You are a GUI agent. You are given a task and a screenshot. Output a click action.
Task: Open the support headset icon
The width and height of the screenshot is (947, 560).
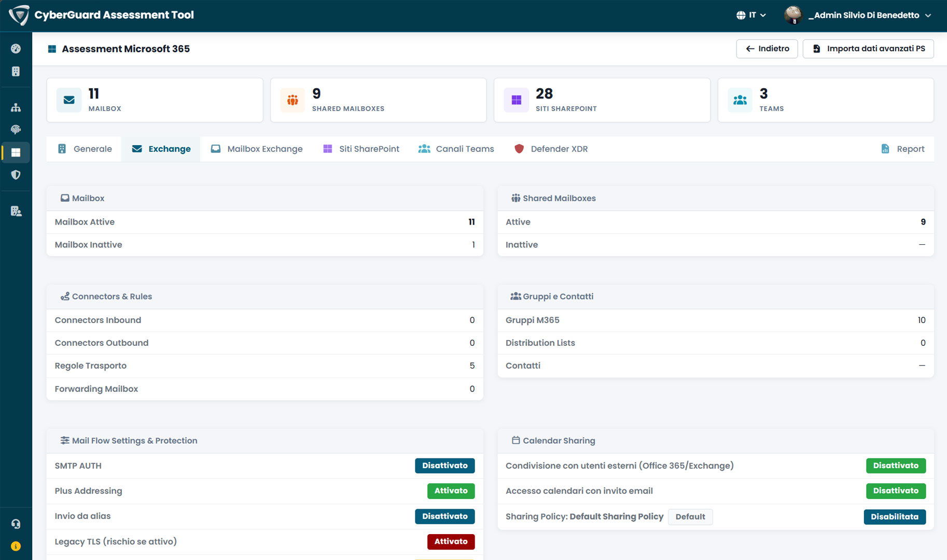tap(16, 524)
